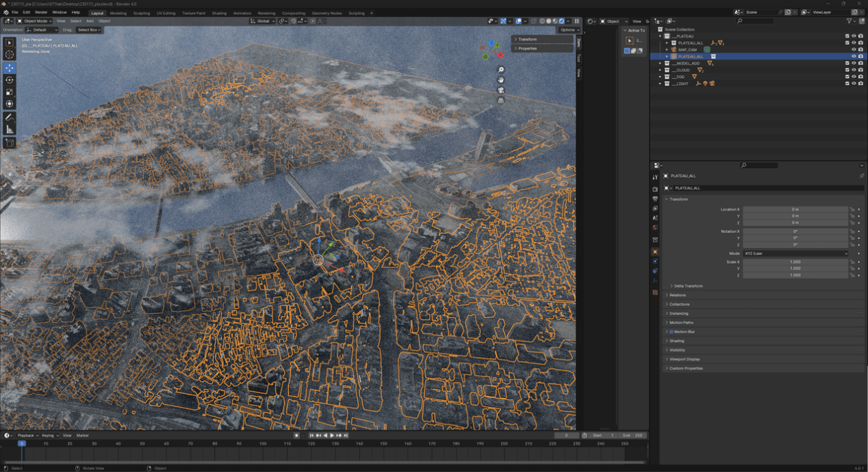The height and width of the screenshot is (472, 868).
Task: Activate the Cursor tool
Action: click(10, 55)
